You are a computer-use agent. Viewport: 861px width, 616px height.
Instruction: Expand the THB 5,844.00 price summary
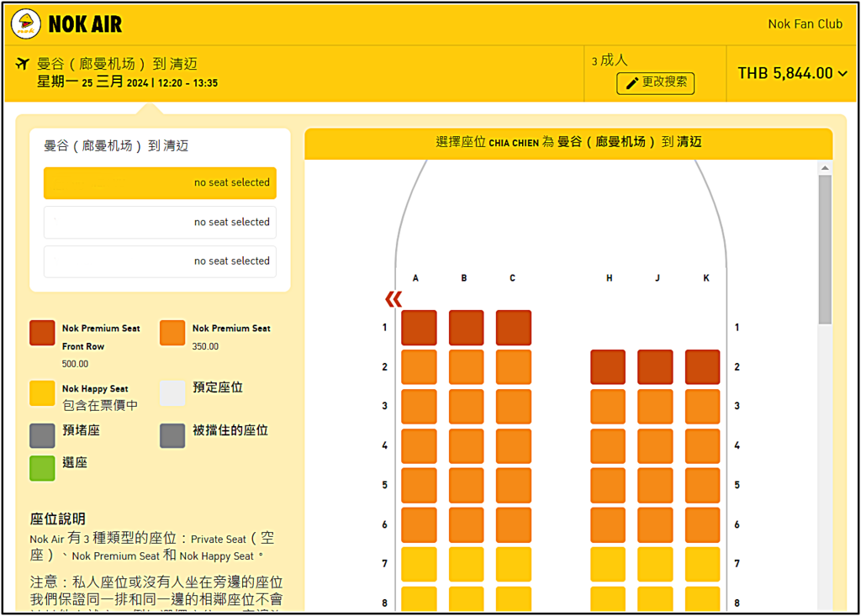click(x=792, y=73)
